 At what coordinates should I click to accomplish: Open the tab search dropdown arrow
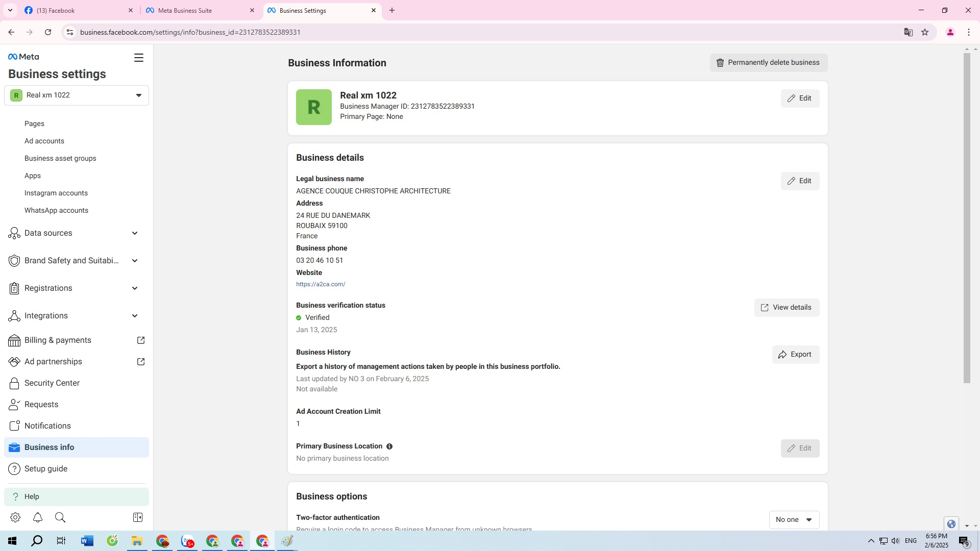pos(10,10)
